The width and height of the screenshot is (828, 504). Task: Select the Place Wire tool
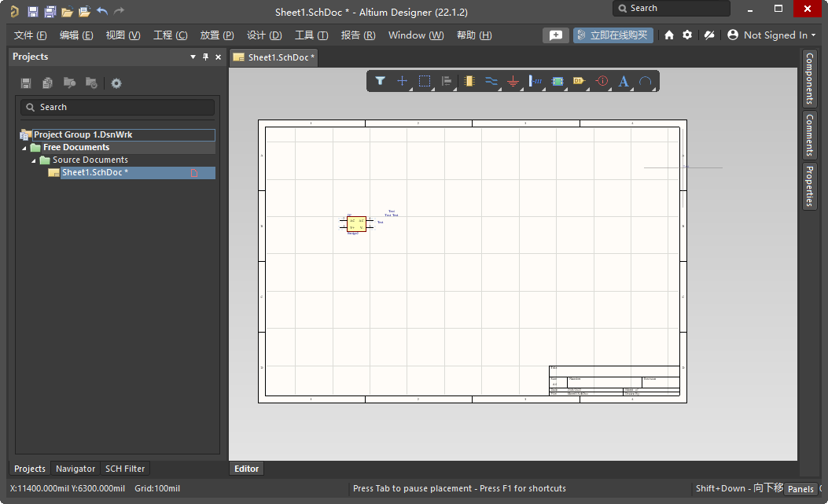pyautogui.click(x=491, y=81)
